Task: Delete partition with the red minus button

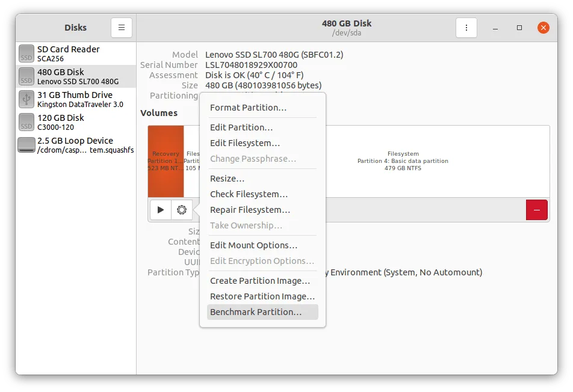Action: coord(536,210)
